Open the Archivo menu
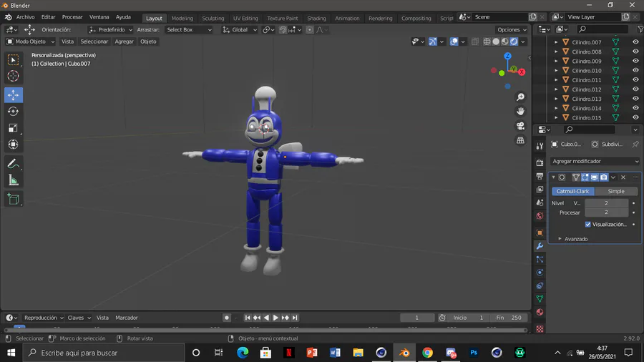This screenshot has height=362, width=644. coord(26,17)
